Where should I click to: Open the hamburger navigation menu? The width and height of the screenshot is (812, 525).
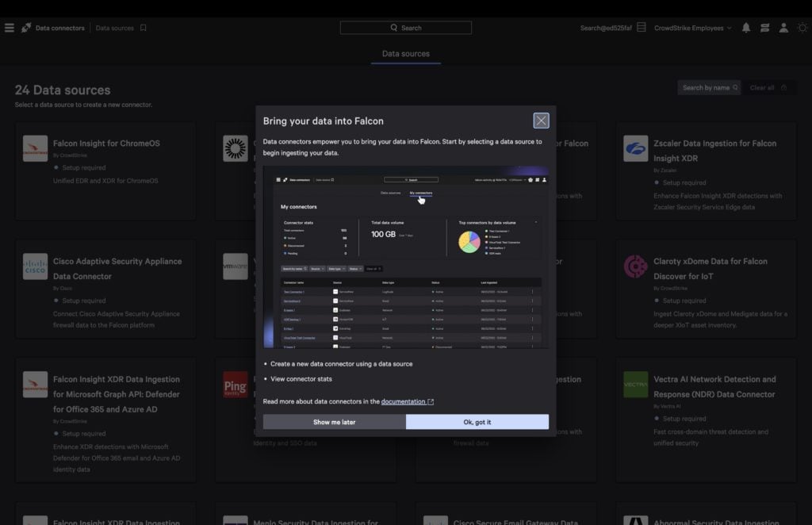pos(10,28)
